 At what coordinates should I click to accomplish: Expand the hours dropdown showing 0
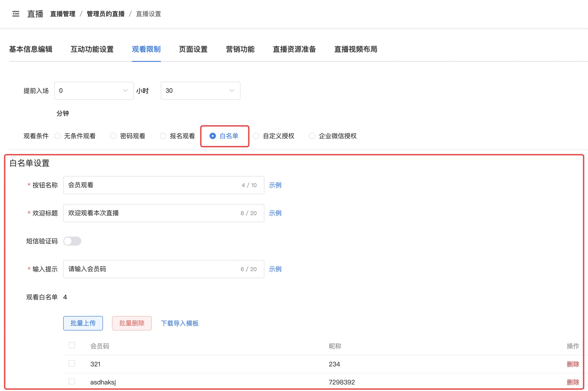(x=94, y=91)
